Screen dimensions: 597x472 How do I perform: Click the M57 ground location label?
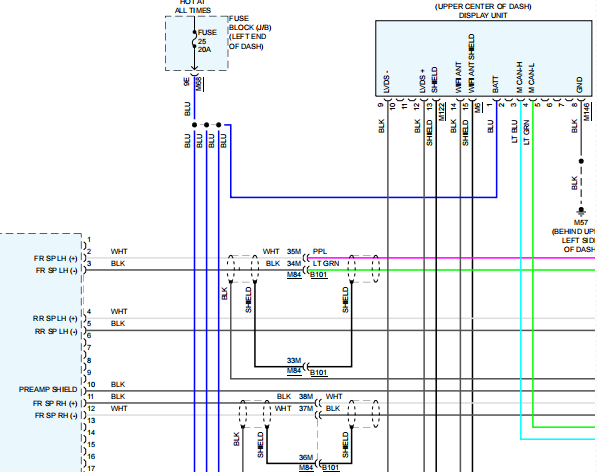[581, 222]
